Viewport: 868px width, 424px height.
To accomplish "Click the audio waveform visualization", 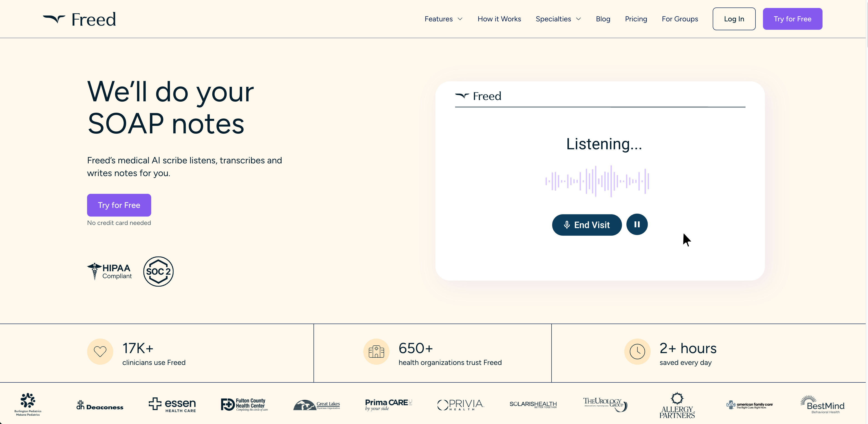I will (x=597, y=181).
